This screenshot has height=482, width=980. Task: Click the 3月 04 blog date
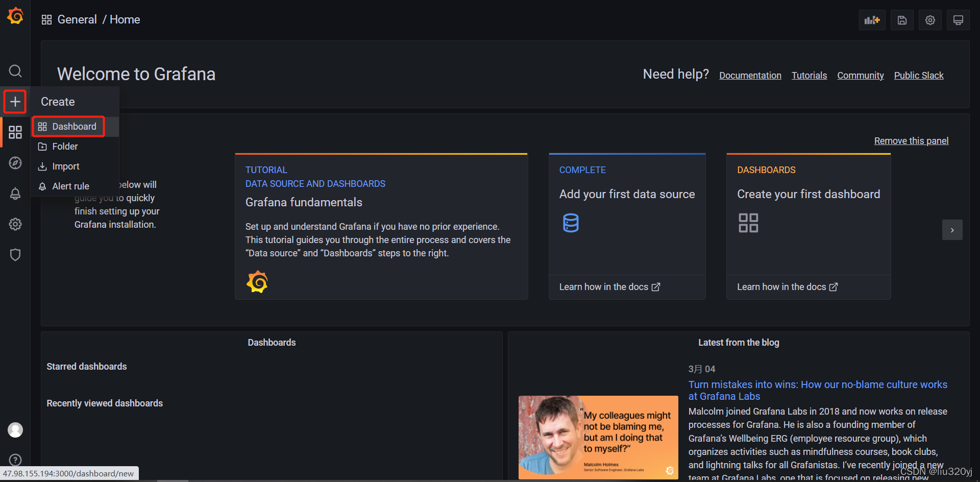click(x=702, y=369)
